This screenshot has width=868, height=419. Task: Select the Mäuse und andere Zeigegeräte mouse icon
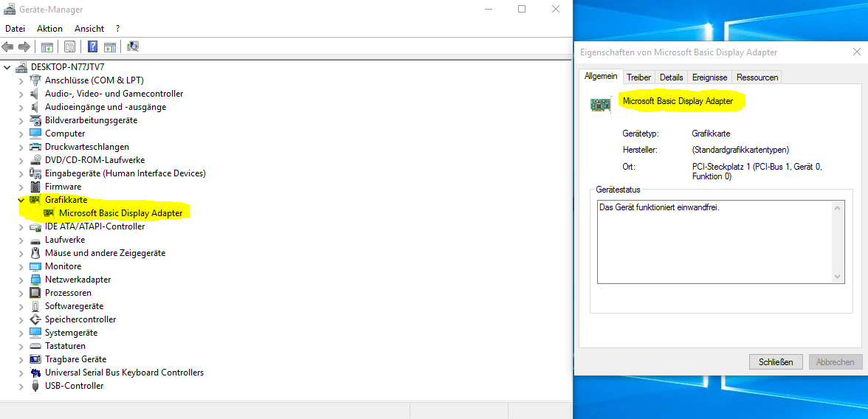[35, 253]
